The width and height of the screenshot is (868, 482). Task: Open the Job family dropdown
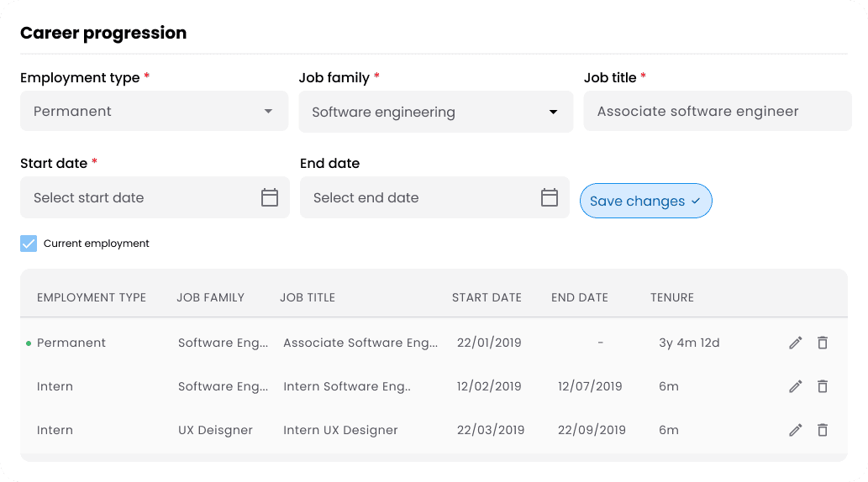pyautogui.click(x=435, y=112)
